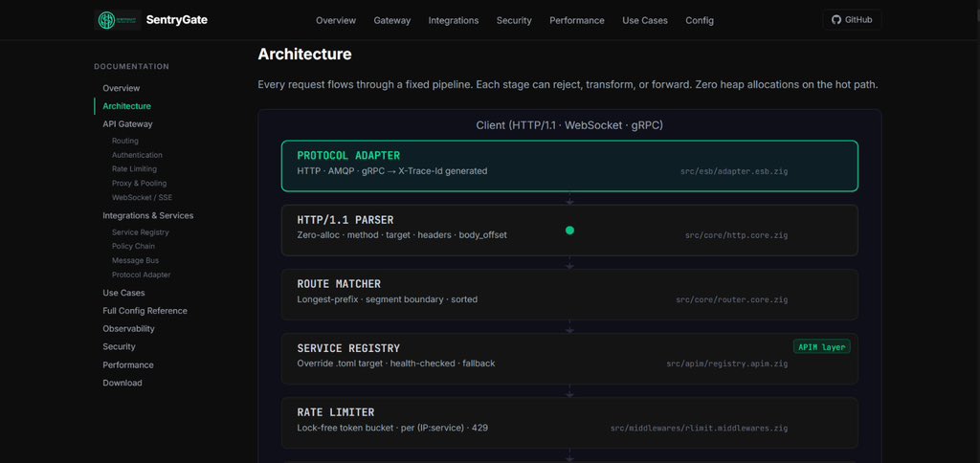Go to WebSocket / SSE sidebar link
The height and width of the screenshot is (463, 980).
point(142,197)
